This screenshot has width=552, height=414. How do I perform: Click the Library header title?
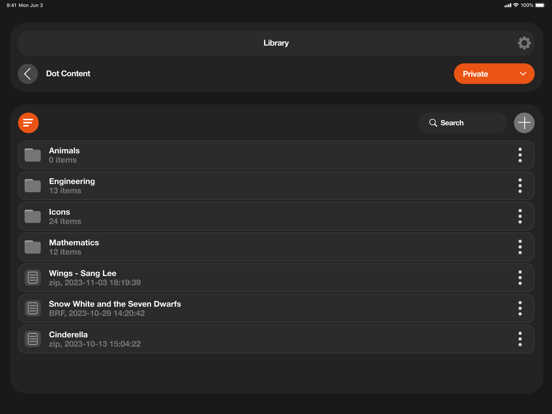click(276, 43)
